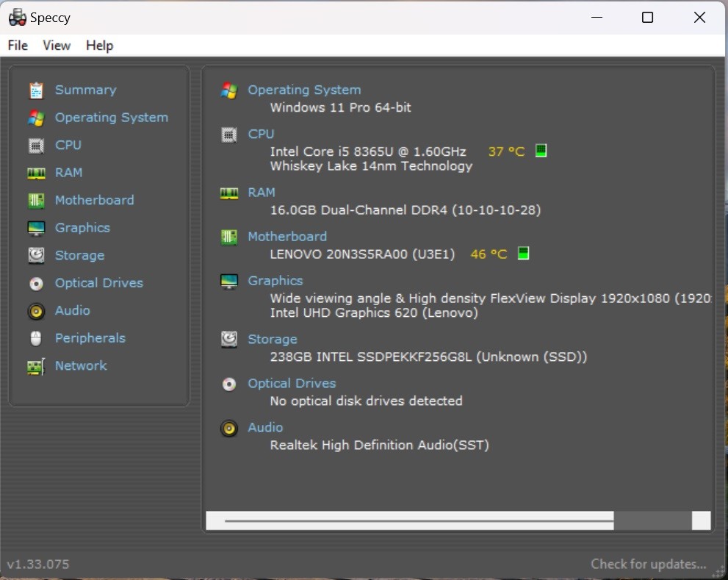Viewport: 728px width, 580px height.
Task: Click the Windows flag icon in summary panel
Action: 229,90
